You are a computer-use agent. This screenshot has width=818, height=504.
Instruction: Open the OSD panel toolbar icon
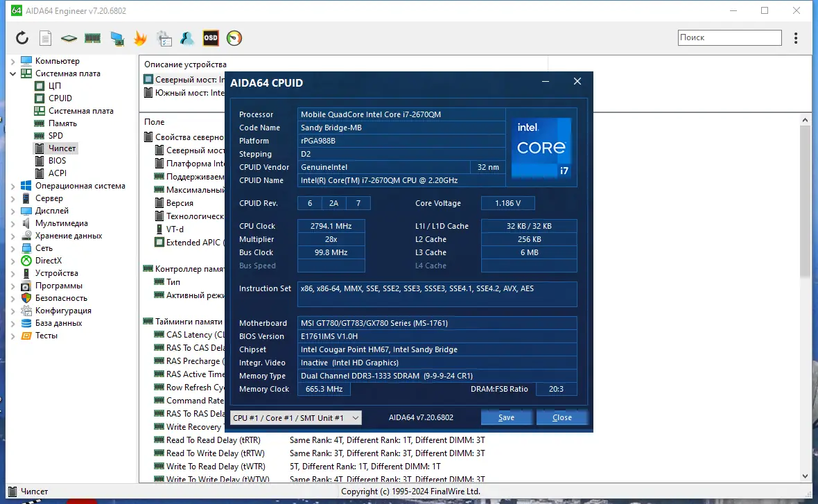(x=211, y=38)
